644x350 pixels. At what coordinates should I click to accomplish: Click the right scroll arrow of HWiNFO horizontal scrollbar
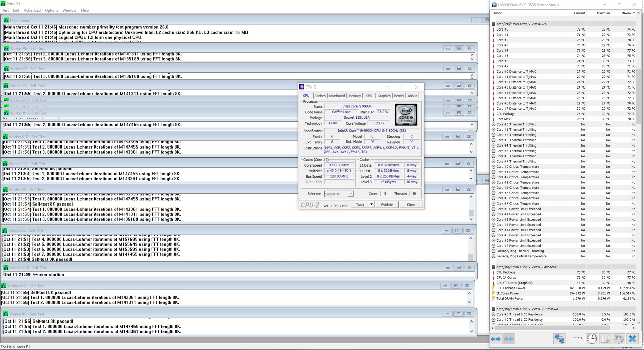633,328
